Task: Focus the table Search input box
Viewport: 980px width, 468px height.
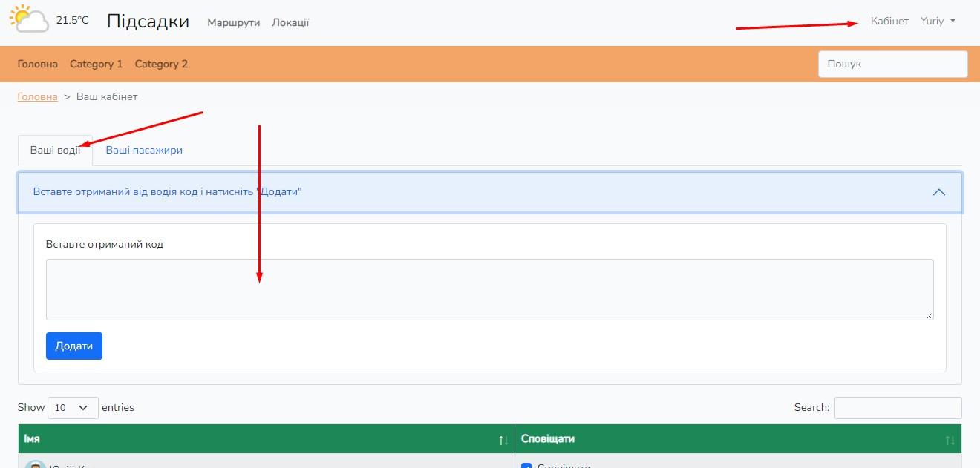Action: (x=898, y=407)
